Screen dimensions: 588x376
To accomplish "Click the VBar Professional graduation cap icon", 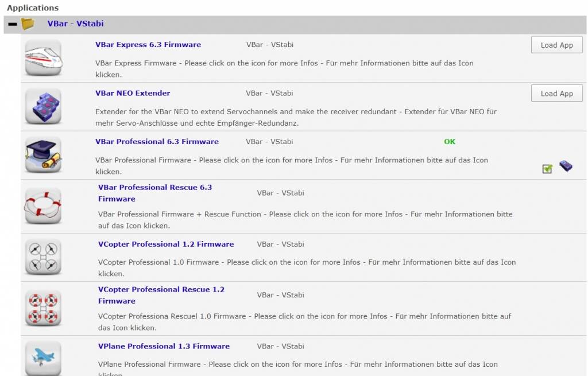I will (x=43, y=155).
